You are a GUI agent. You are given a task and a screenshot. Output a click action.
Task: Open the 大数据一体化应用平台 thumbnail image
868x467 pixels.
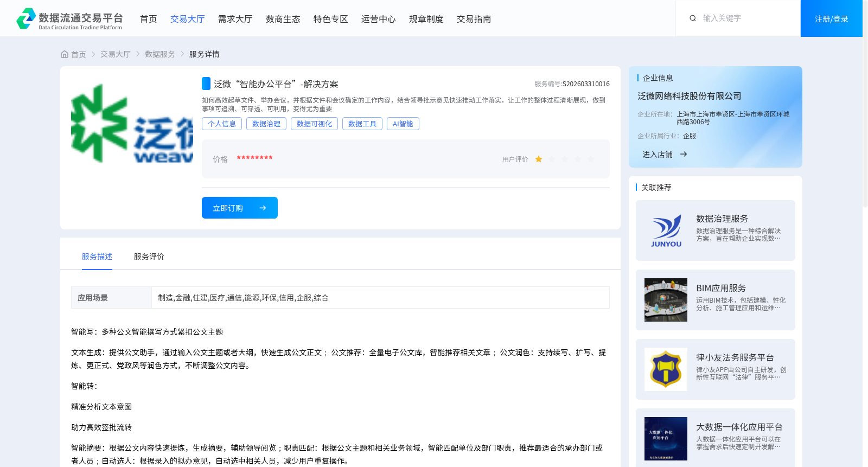point(666,439)
